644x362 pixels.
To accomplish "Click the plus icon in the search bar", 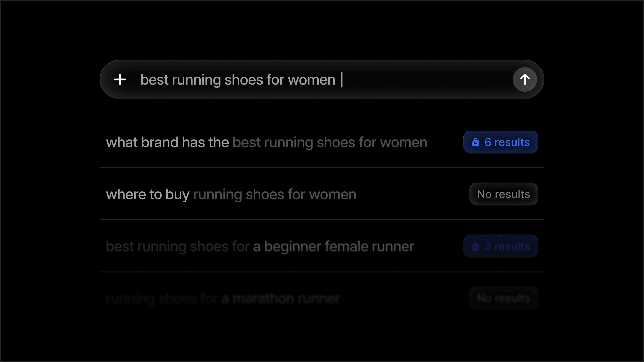I will click(120, 80).
